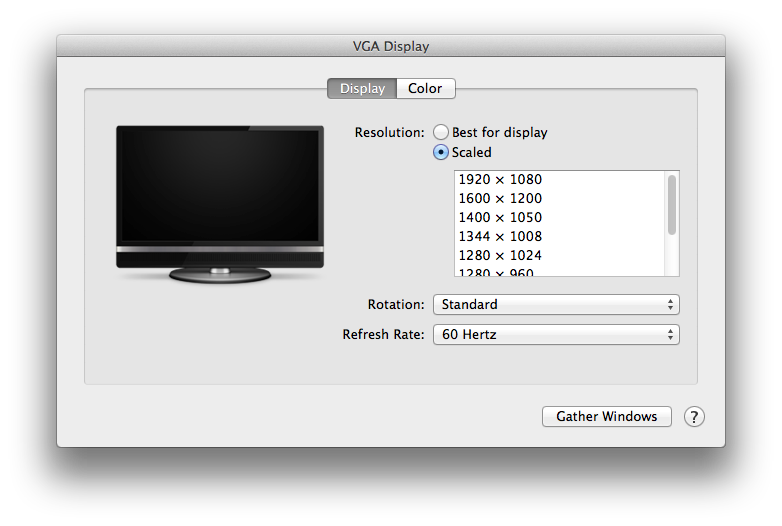Click the scrollbar track below the thumb

coord(672,256)
